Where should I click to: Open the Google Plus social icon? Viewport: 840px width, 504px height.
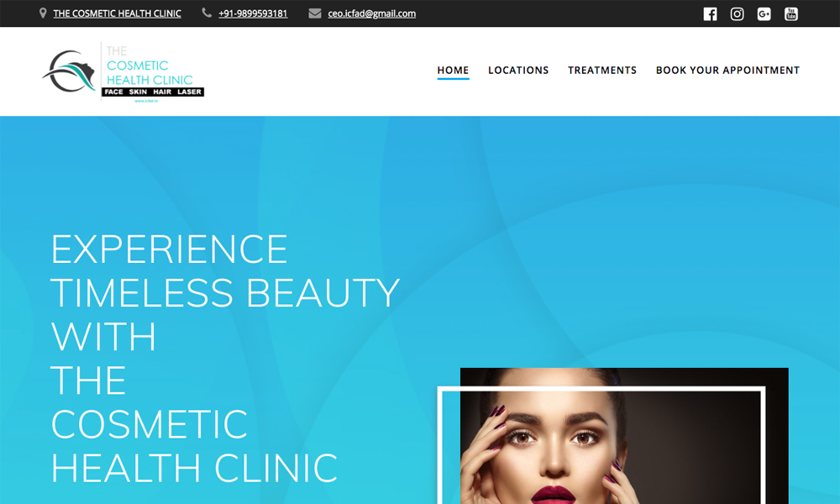[x=764, y=14]
